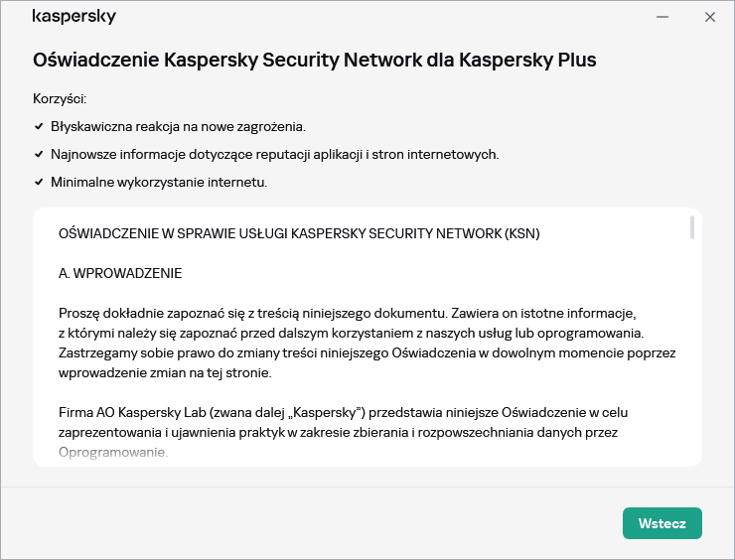Click the "Oświadczenie Kaspersky Security Network" page title
Screen dimensions: 735x560
point(314,60)
